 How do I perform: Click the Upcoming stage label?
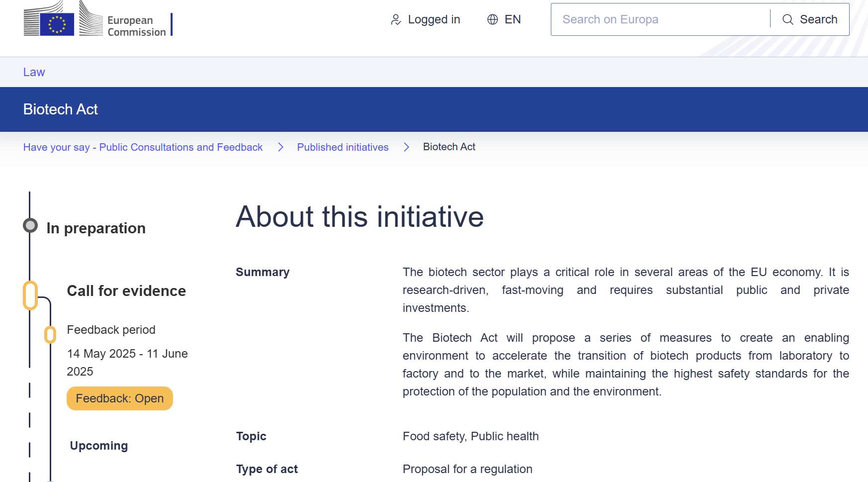99,446
